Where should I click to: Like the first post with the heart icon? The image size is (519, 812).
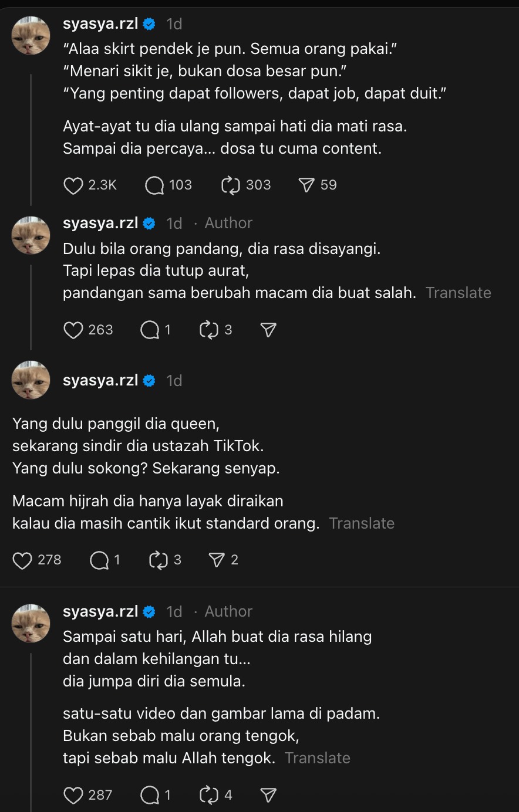point(73,185)
